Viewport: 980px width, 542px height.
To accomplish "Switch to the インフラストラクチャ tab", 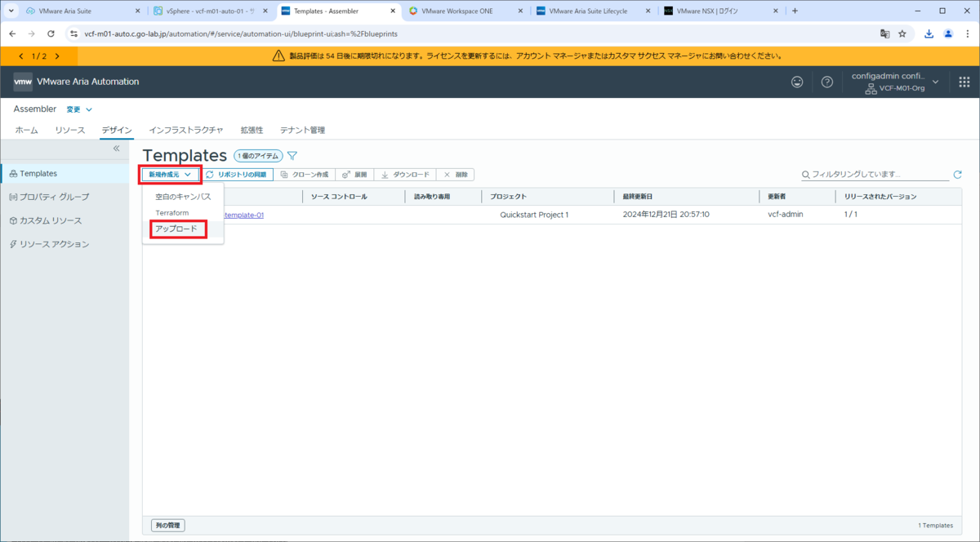I will click(x=186, y=130).
